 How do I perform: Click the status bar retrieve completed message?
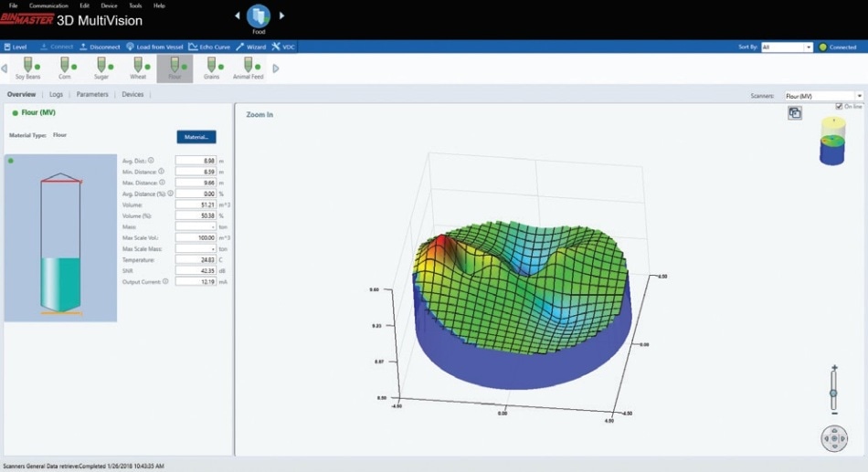[83, 466]
